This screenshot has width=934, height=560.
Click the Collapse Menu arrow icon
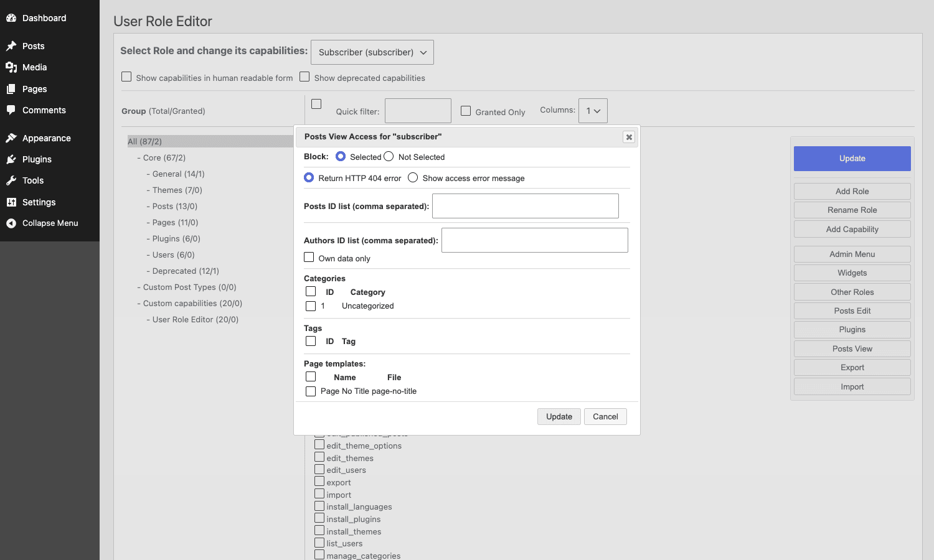tap(11, 223)
